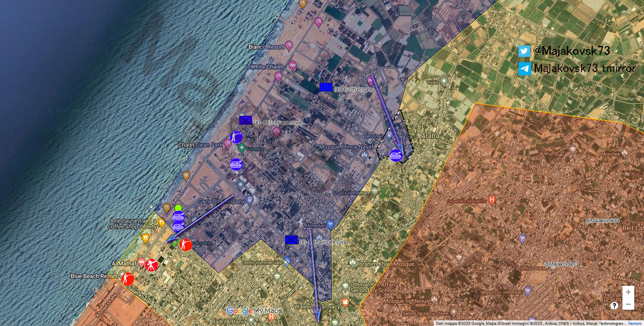Viewport: 644px width, 326px height.
Task: Click the red soldier marker beside Al Mathaf
Action: click(x=151, y=265)
